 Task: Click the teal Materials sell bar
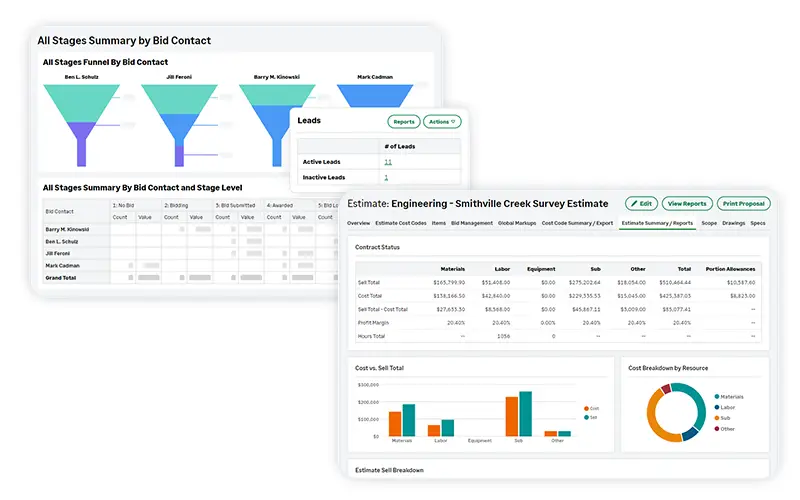(409, 420)
